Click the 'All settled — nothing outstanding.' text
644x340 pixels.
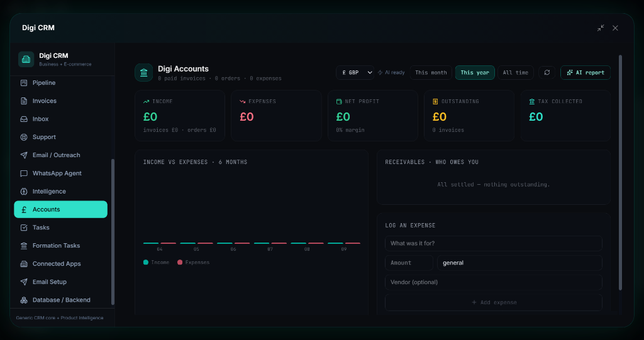point(494,185)
